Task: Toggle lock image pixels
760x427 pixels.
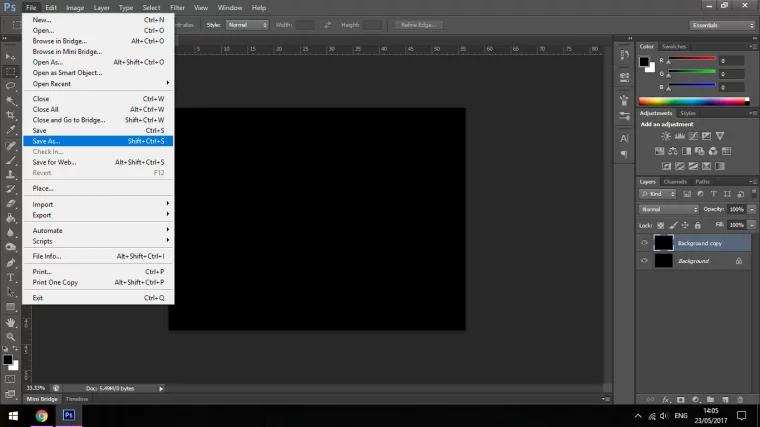Action: tap(673, 225)
